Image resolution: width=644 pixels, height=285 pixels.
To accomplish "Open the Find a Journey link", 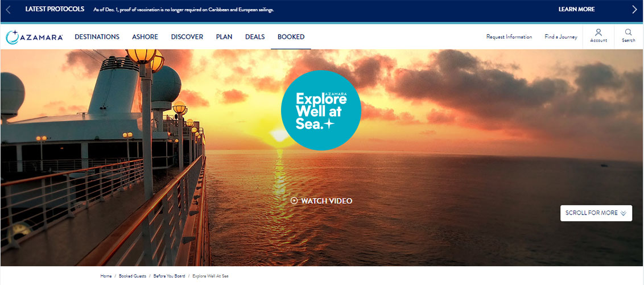I will 560,37.
